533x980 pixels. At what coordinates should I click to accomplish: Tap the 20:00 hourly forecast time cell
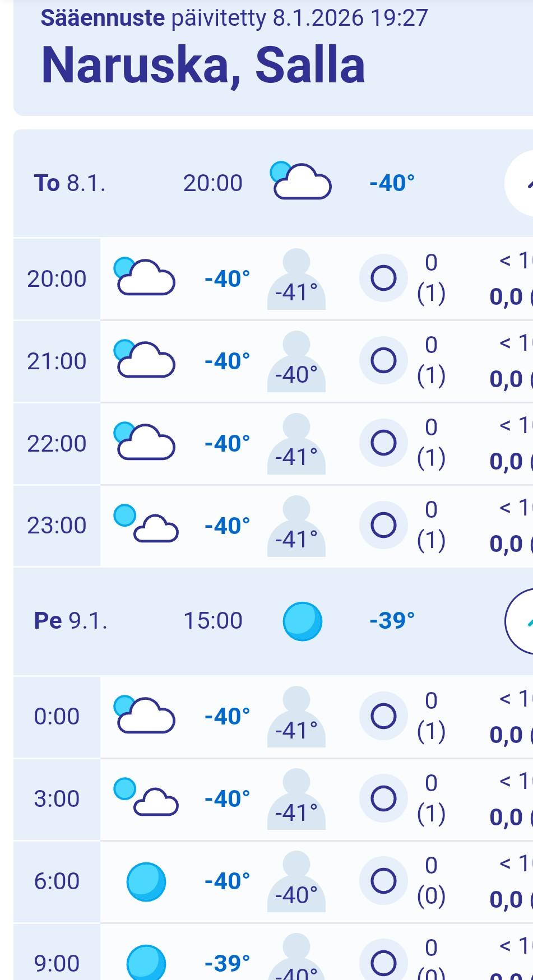click(57, 278)
